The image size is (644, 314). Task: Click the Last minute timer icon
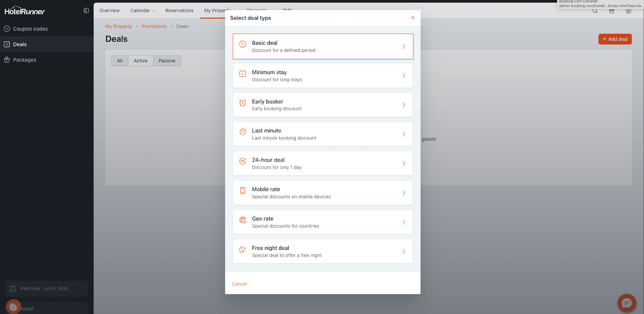coord(243,132)
